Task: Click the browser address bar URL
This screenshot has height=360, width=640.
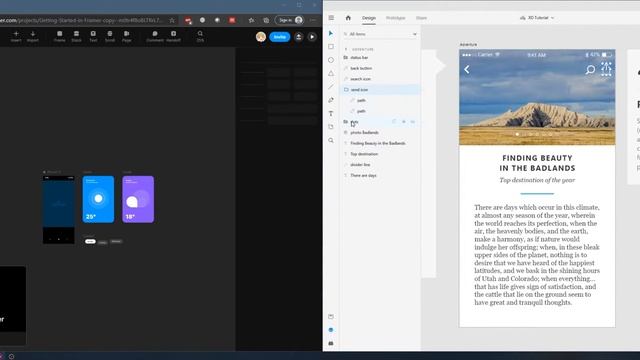Action: pyautogui.click(x=82, y=20)
